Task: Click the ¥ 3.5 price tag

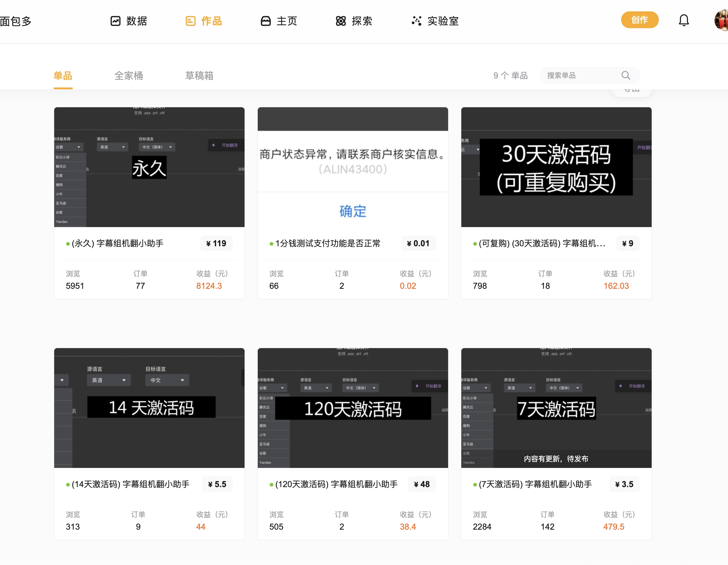Action: click(624, 484)
